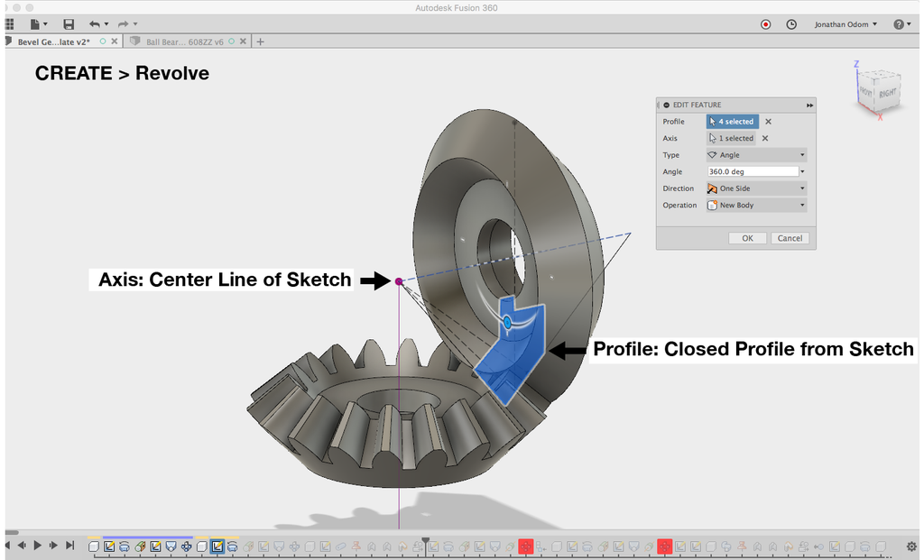Image resolution: width=924 pixels, height=560 pixels.
Task: Select the Profile '4 selected' field
Action: point(733,122)
